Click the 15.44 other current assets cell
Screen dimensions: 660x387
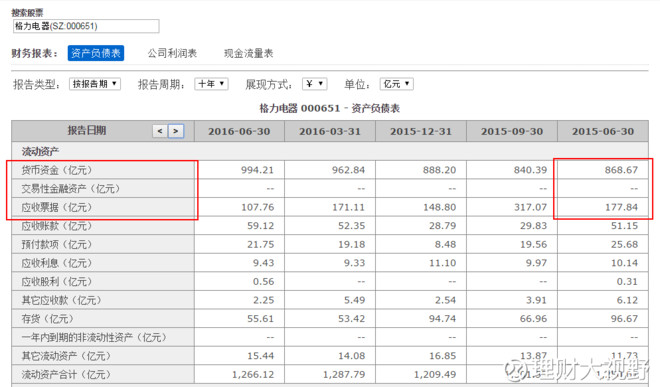pyautogui.click(x=239, y=356)
